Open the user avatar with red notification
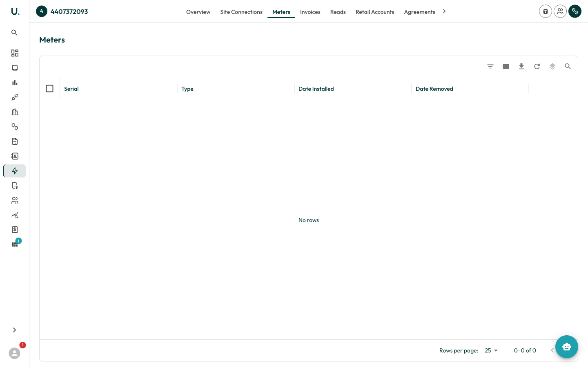This screenshot has height=368, width=588. 15,353
